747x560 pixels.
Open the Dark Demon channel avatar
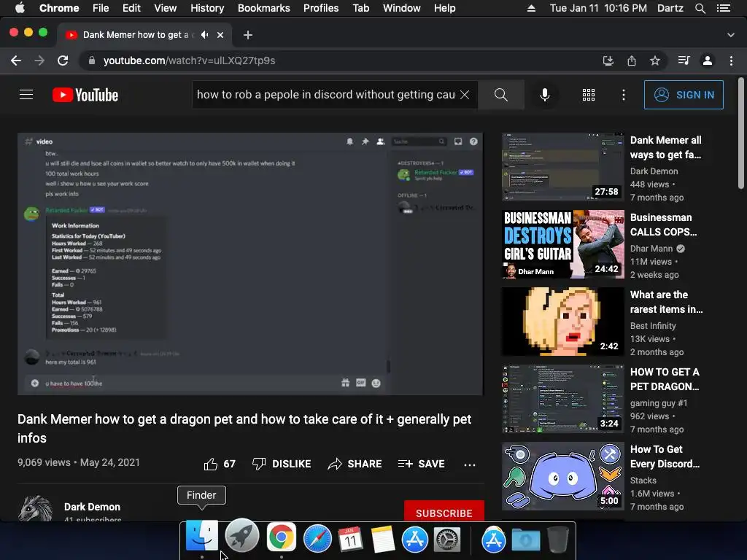point(35,509)
